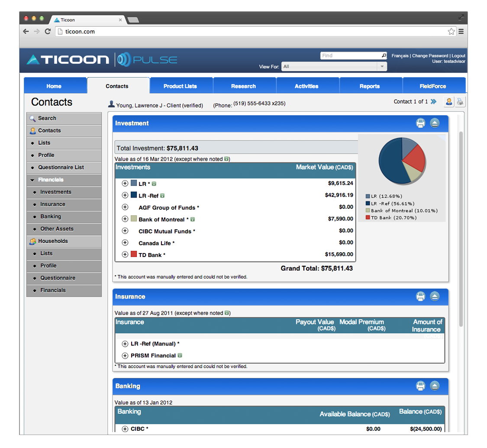This screenshot has width=487, height=448.
Task: Print the Investment panel
Action: [x=420, y=123]
